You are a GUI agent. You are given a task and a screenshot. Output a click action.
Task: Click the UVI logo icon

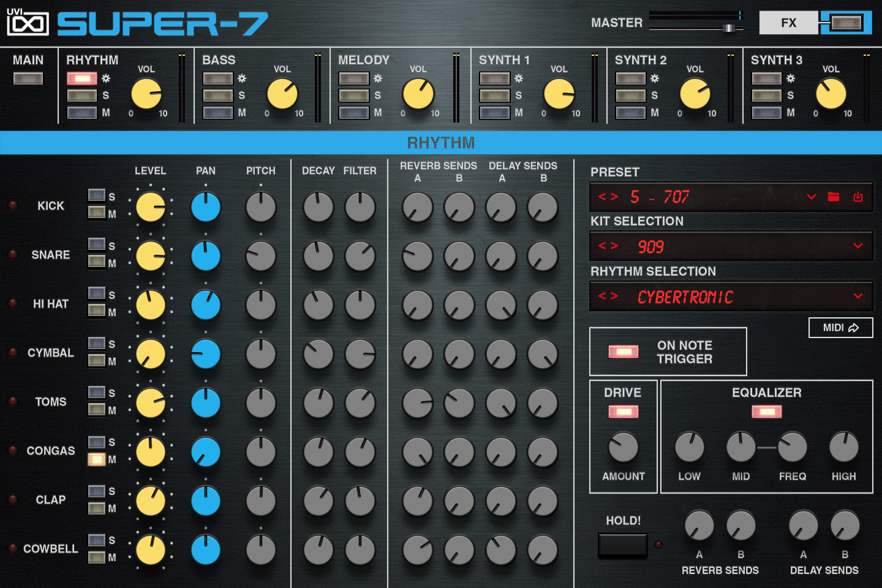click(28, 23)
